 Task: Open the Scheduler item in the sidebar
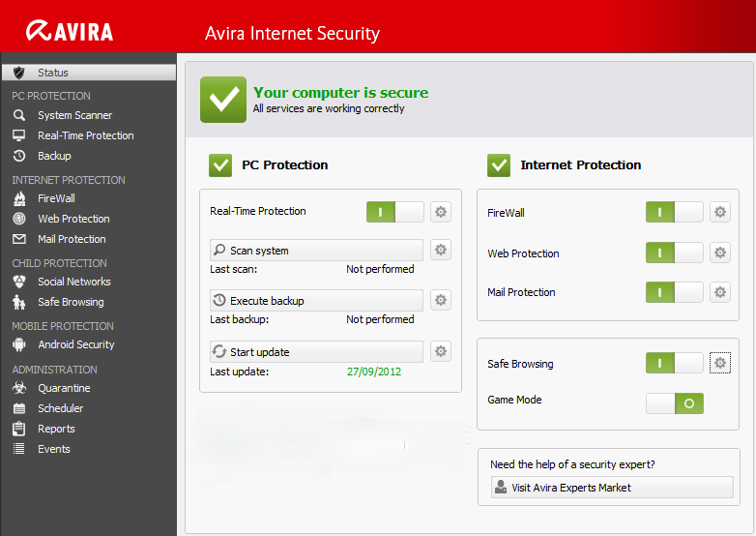click(x=60, y=408)
